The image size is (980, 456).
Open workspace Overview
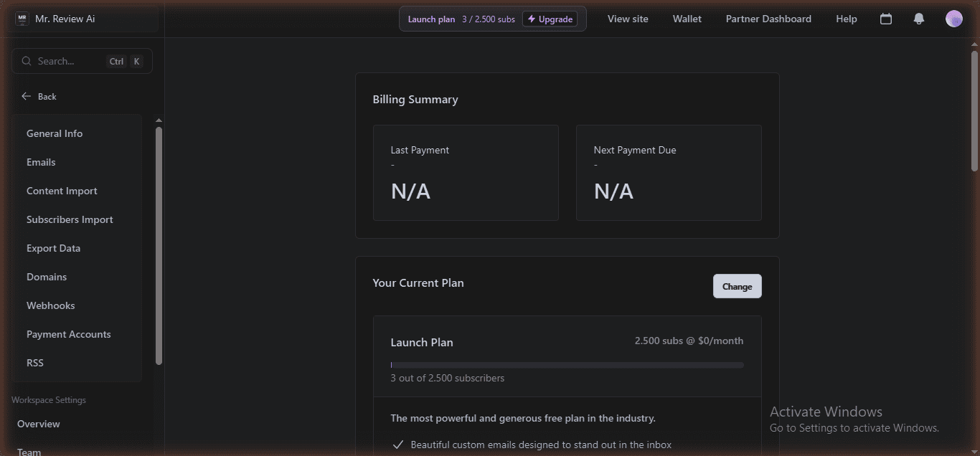tap(39, 424)
